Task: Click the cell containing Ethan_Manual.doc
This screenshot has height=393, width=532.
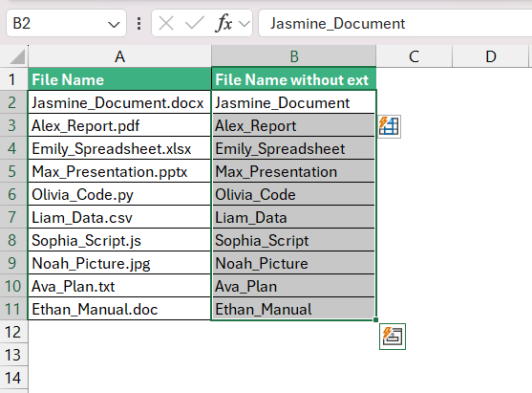Action: [119, 309]
